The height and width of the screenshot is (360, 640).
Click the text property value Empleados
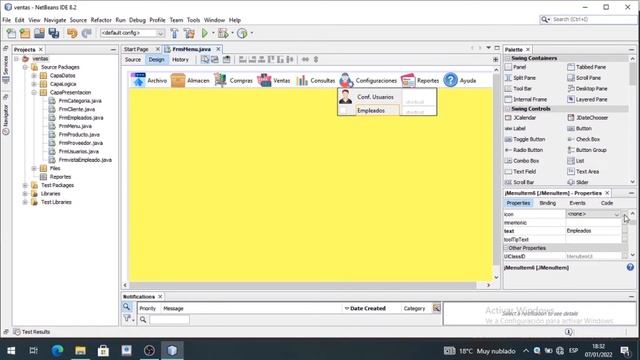593,231
